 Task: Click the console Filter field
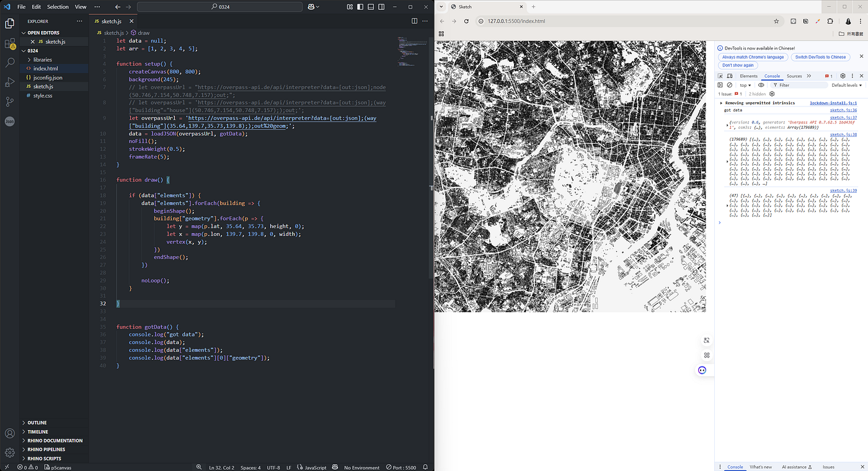[799, 85]
